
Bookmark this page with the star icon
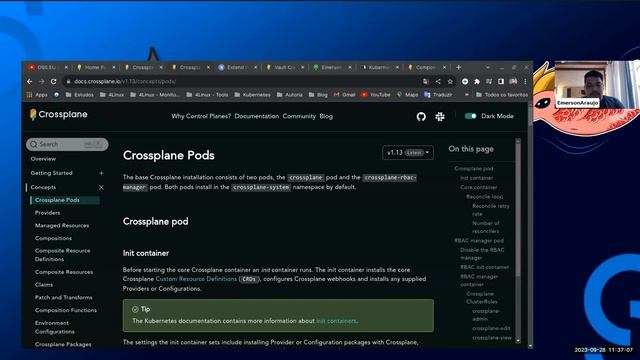tap(450, 82)
